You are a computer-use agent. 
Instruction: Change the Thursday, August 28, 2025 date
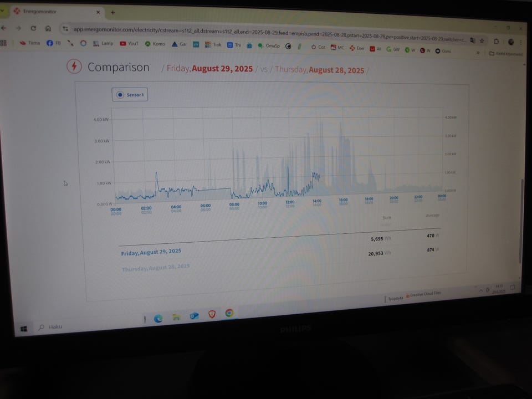319,70
